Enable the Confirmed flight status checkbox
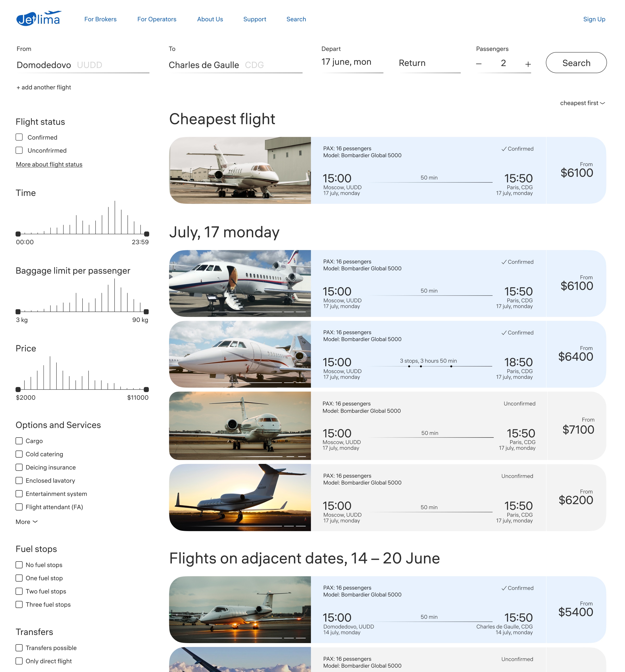The height and width of the screenshot is (672, 625). tap(19, 137)
